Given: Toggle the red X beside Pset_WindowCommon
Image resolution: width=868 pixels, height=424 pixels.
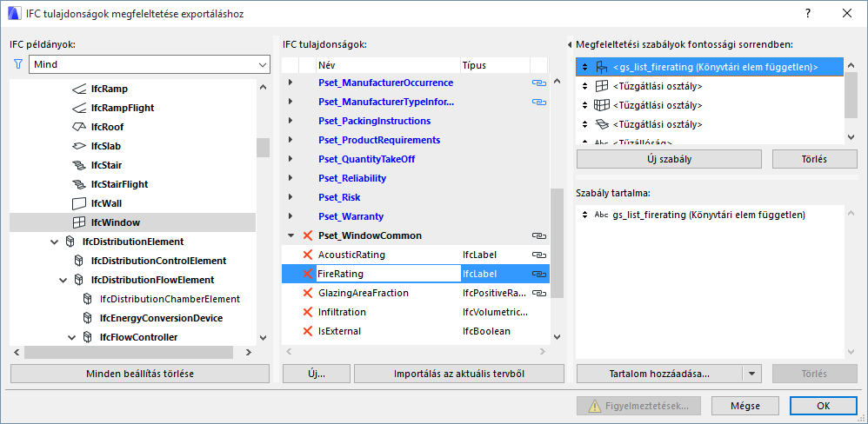Looking at the screenshot, I should click(x=306, y=235).
